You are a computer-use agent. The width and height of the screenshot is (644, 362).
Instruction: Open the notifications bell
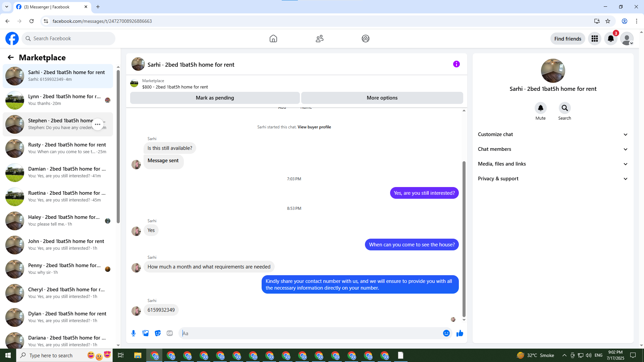pyautogui.click(x=611, y=39)
